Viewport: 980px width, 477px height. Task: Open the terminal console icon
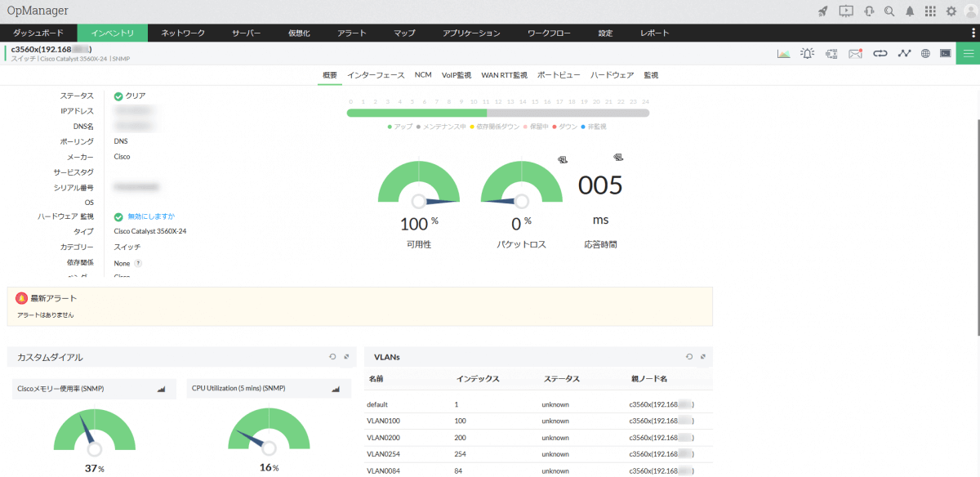coord(945,54)
